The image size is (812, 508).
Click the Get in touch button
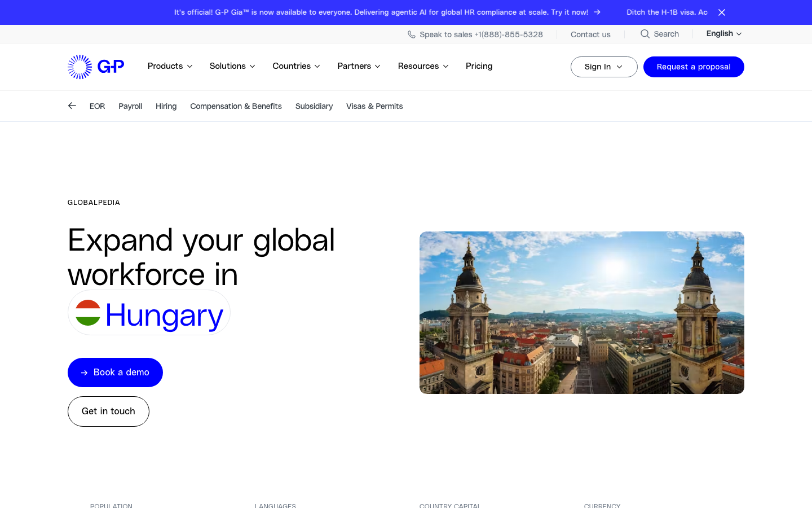tap(108, 411)
